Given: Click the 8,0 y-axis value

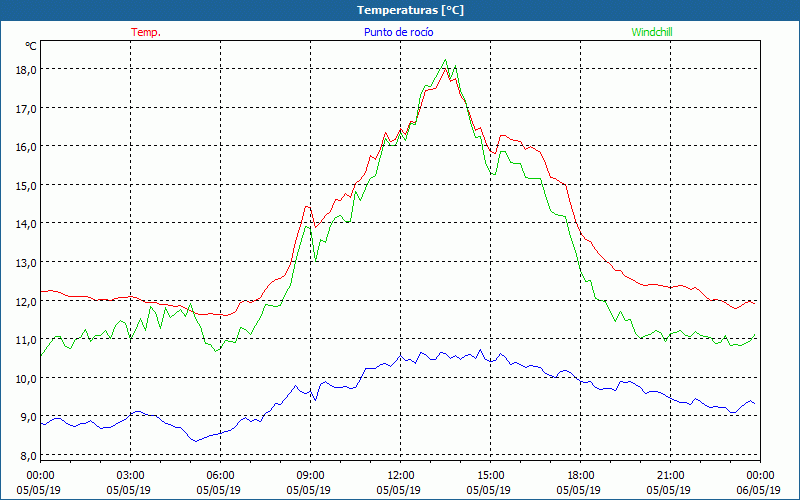Looking at the screenshot, I should (28, 456).
